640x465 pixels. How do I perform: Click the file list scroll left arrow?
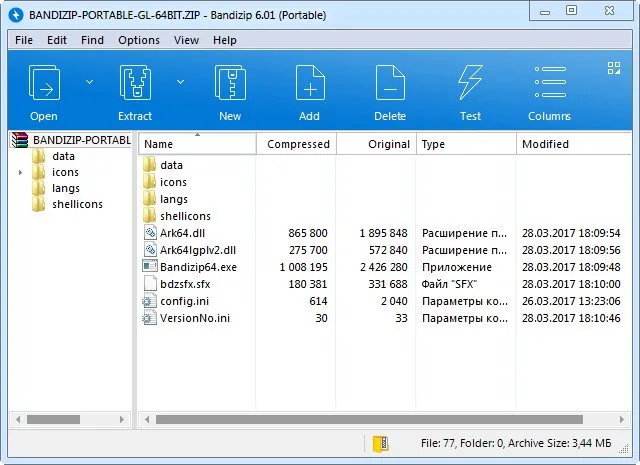click(x=147, y=420)
